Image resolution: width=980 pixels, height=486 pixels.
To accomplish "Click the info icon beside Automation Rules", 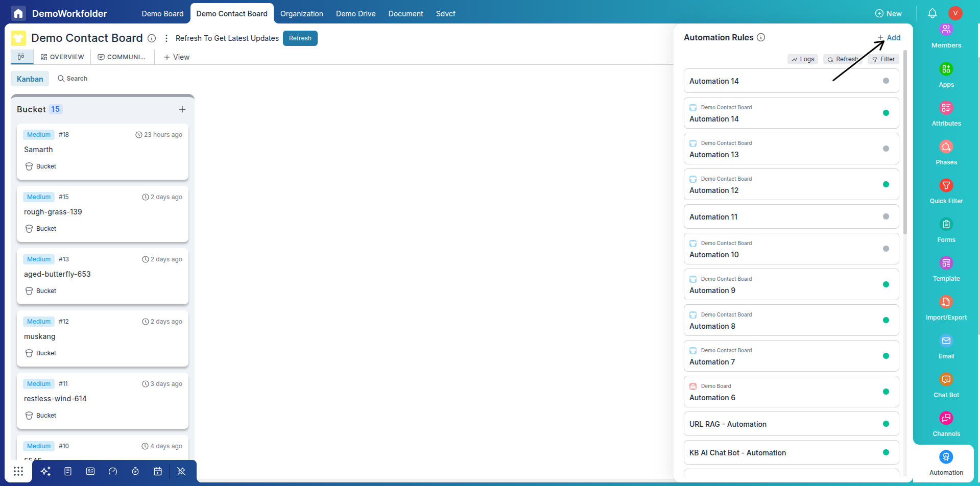I will point(761,37).
